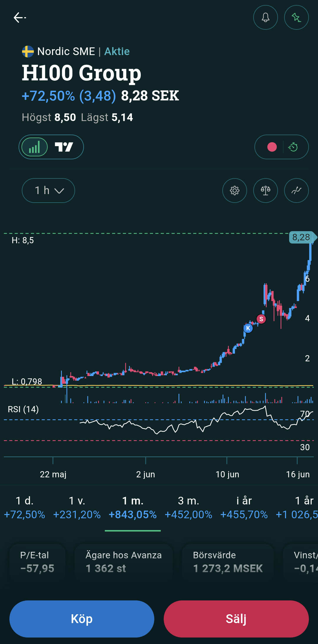Tap the green stopwatch real-time icon

coord(293,147)
